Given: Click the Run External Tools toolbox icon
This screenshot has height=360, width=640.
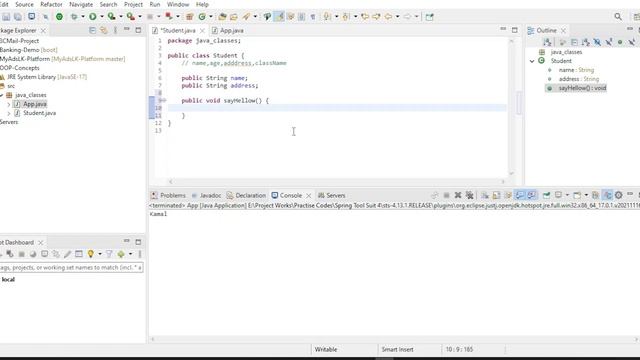Looking at the screenshot, I should [x=130, y=17].
